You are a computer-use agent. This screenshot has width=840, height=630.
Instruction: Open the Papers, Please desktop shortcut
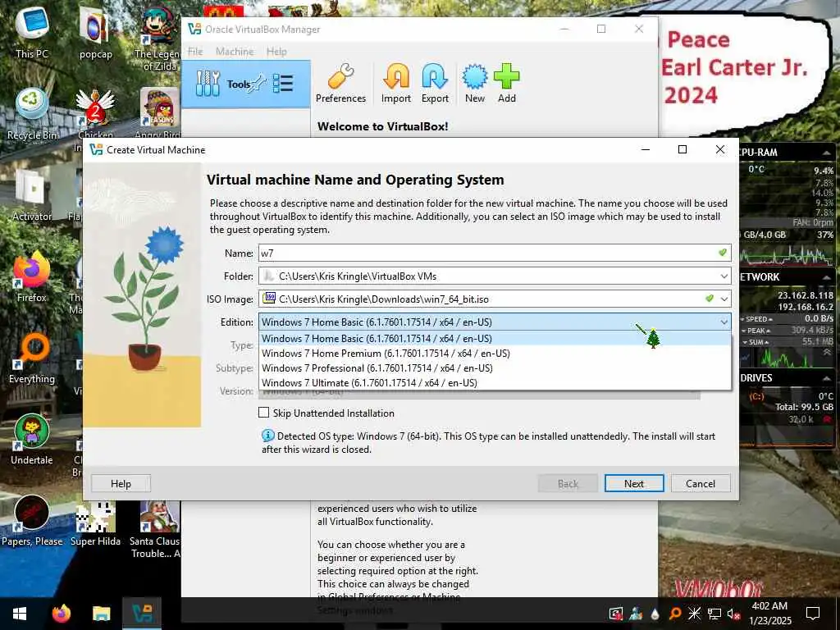(32, 521)
